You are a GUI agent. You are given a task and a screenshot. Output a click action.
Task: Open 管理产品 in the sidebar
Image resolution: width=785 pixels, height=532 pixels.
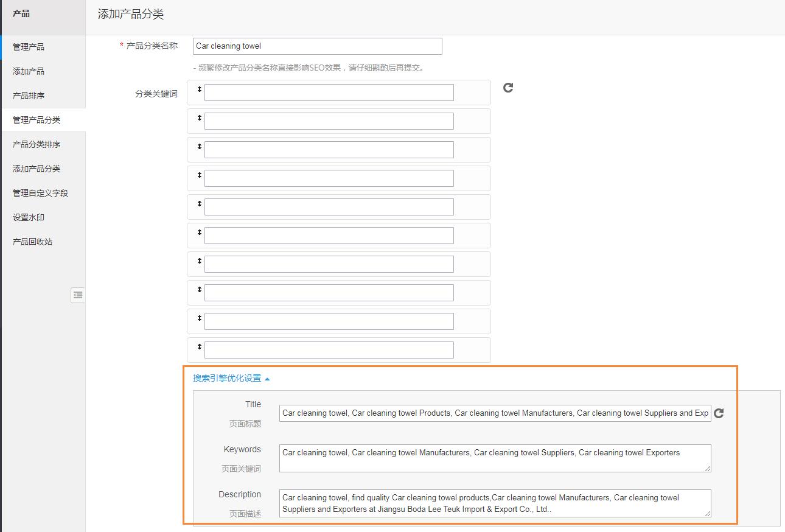pyautogui.click(x=29, y=47)
